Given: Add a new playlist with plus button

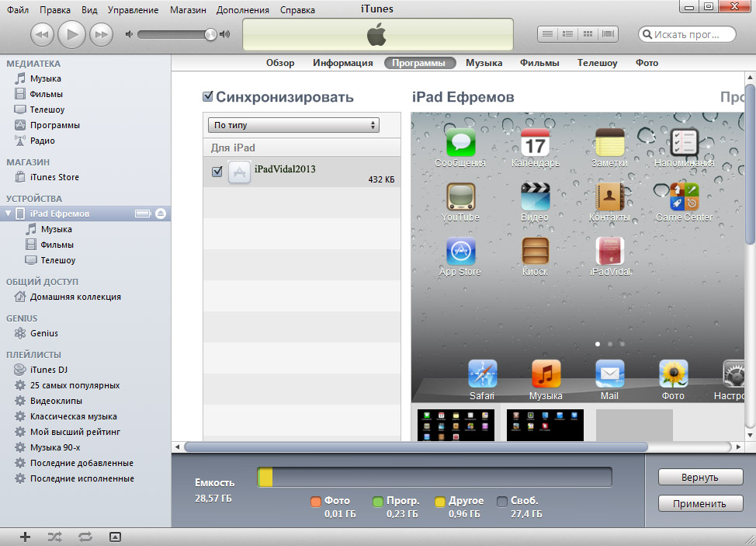Looking at the screenshot, I should tap(25, 537).
